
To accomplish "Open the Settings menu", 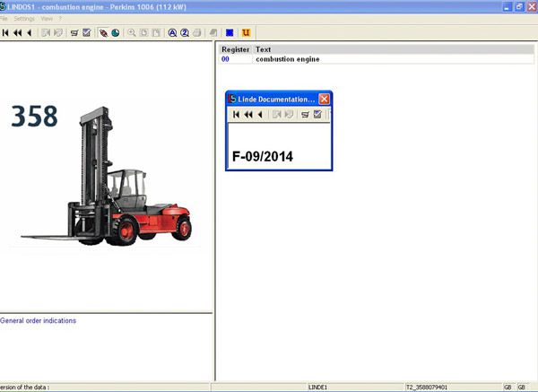I will [24, 19].
